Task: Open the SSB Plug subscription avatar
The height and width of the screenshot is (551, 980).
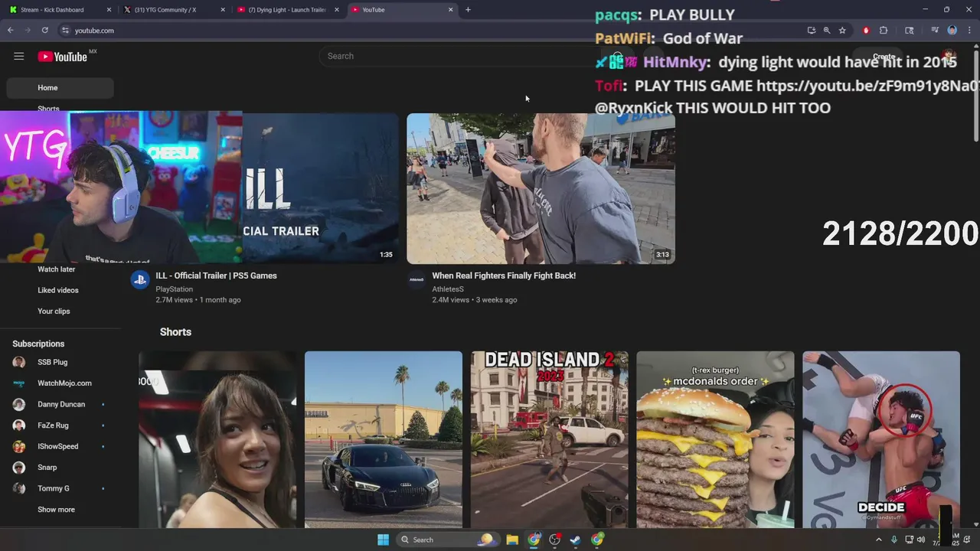Action: coord(19,362)
